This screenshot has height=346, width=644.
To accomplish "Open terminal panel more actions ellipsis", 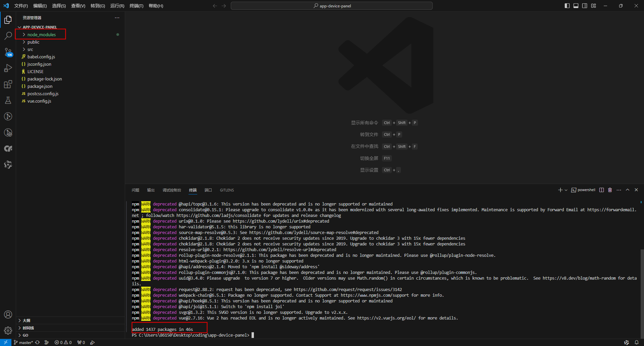I will tap(619, 190).
